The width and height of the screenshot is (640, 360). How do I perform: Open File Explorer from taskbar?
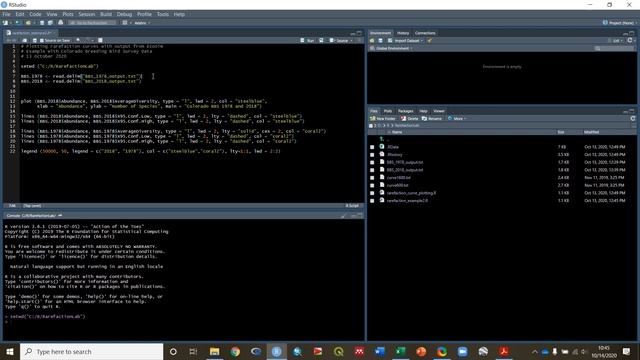click(x=214, y=351)
